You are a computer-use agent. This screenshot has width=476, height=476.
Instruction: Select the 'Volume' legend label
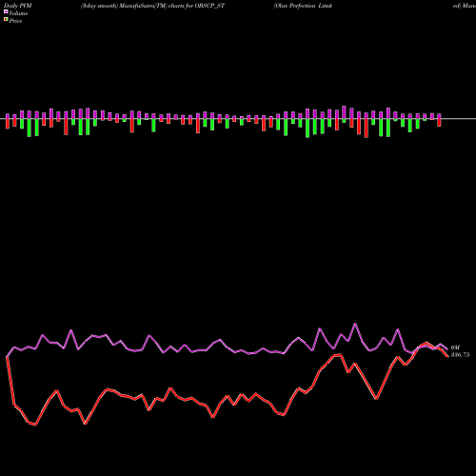click(x=18, y=13)
